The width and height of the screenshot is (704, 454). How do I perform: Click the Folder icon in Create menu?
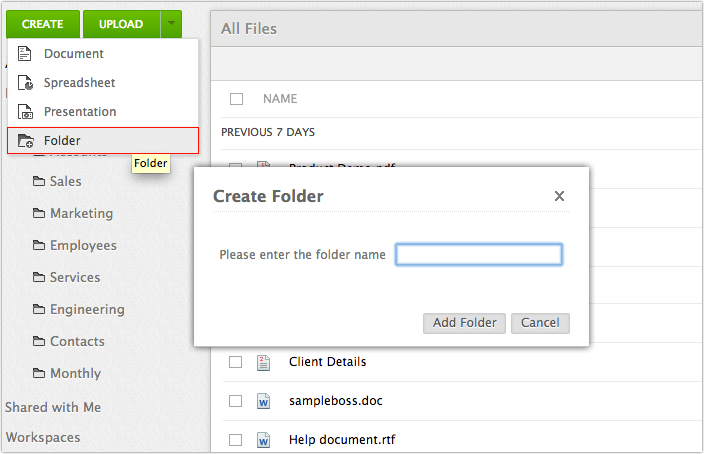click(x=25, y=141)
